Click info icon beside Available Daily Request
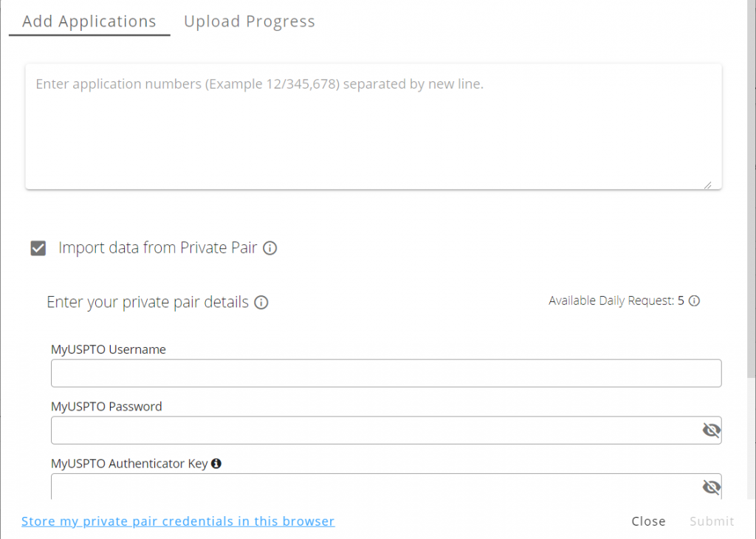756x539 pixels. pos(694,301)
